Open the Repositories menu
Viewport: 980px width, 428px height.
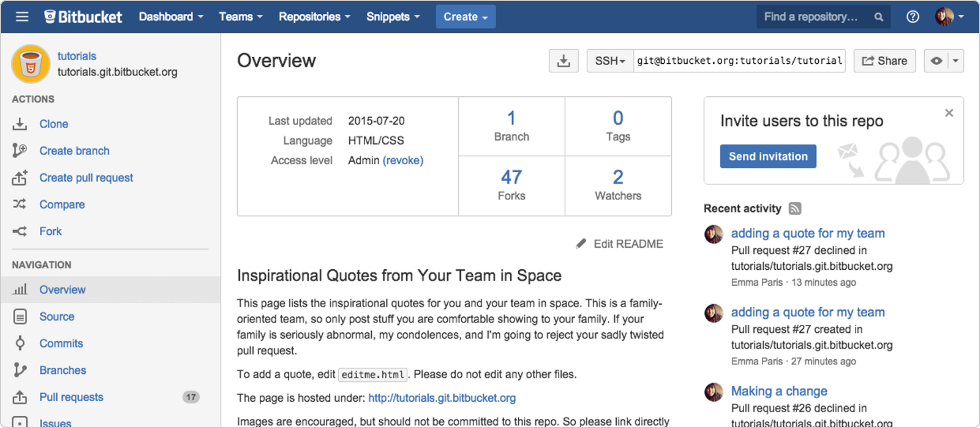[314, 17]
